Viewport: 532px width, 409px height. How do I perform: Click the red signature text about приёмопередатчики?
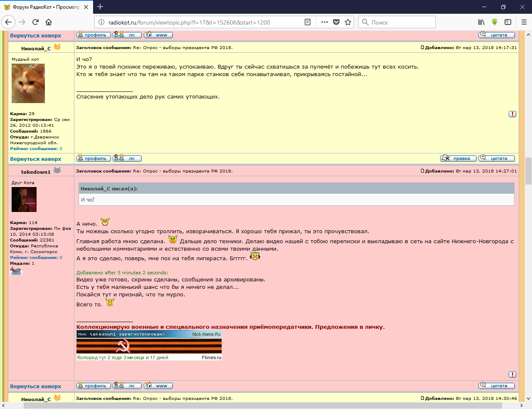(231, 327)
